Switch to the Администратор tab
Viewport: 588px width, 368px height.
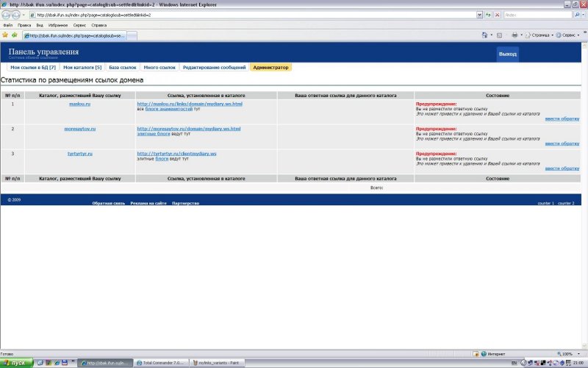[270, 67]
